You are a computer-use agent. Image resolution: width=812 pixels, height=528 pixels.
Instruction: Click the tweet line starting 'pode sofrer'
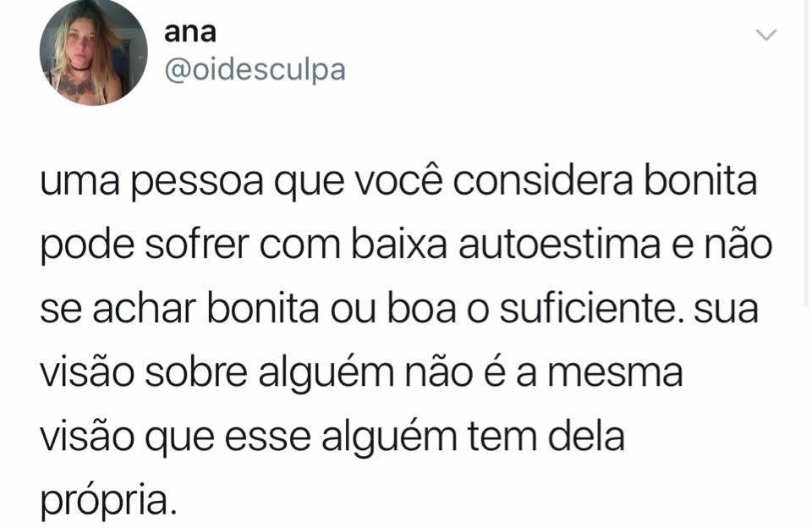click(x=406, y=246)
